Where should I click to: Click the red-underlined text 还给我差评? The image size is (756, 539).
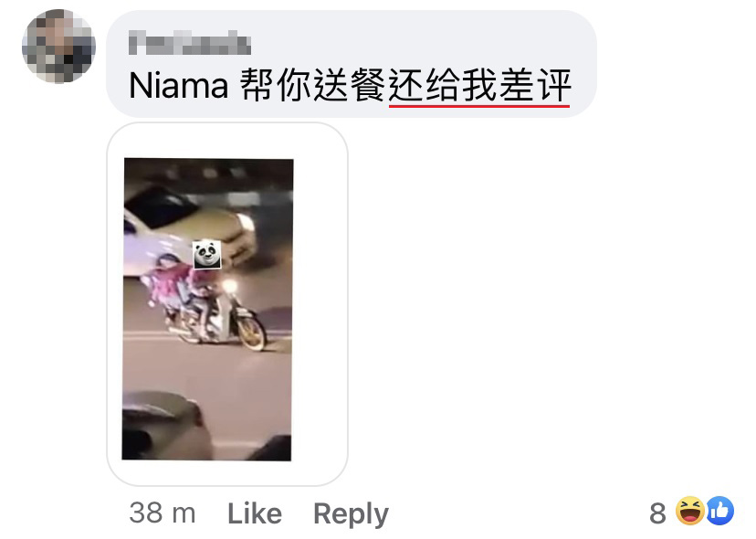click(x=479, y=86)
